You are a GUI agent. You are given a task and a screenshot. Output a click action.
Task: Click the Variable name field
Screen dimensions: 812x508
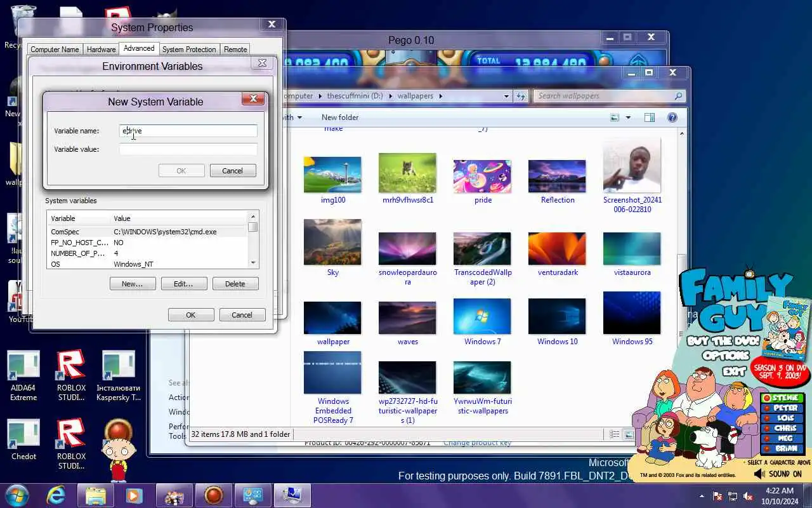click(x=188, y=131)
